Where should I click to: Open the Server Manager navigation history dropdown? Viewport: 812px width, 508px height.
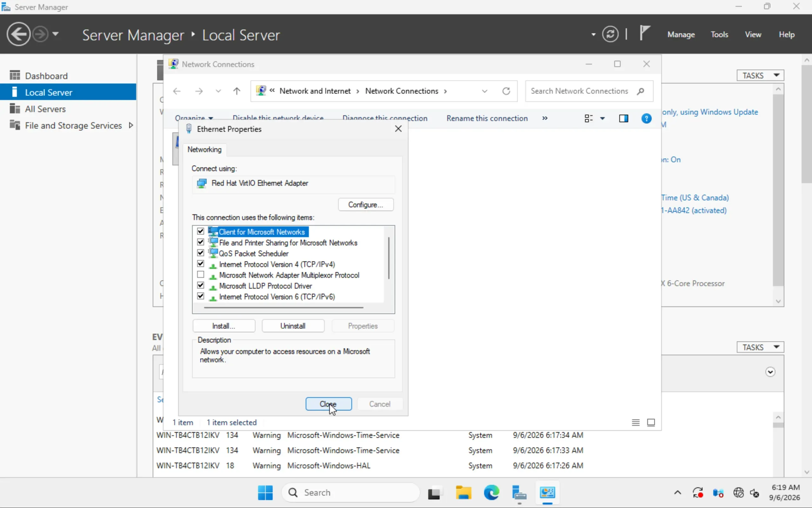pyautogui.click(x=56, y=34)
